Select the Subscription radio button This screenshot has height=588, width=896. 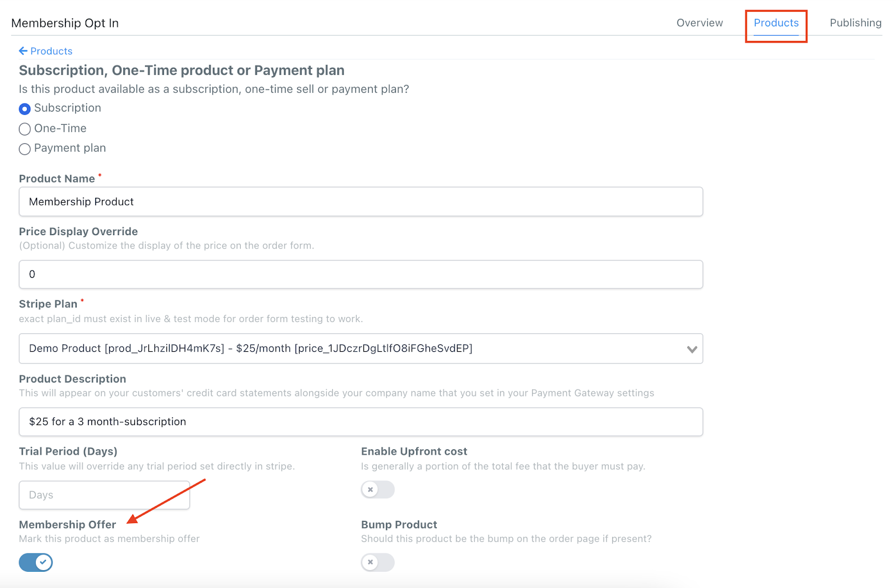(25, 109)
